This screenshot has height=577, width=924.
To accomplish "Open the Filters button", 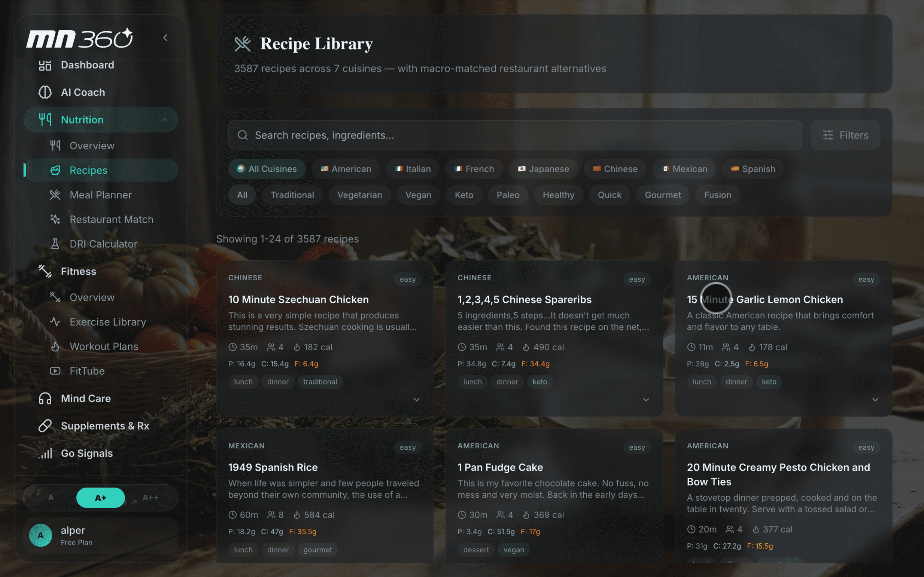I will (x=845, y=135).
